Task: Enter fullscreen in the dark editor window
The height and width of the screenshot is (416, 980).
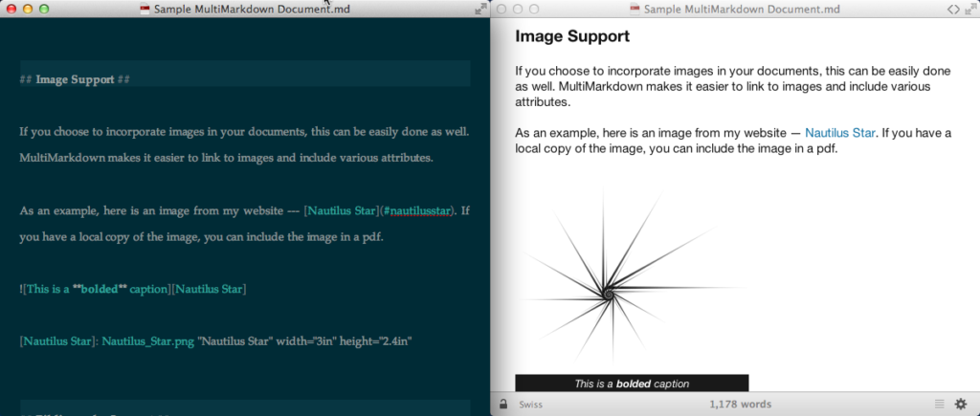Action: click(480, 9)
